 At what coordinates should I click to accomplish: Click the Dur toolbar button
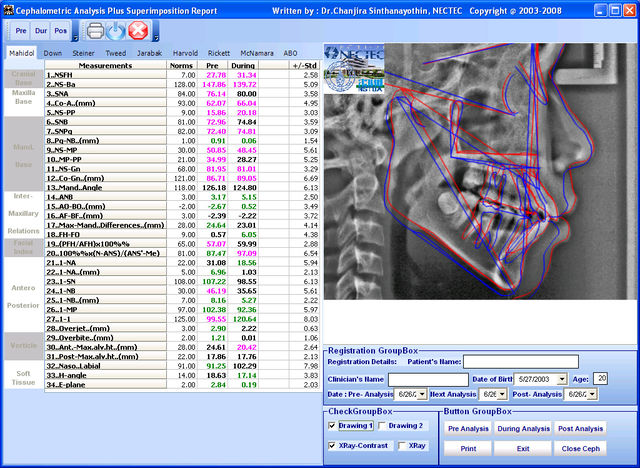tap(41, 31)
